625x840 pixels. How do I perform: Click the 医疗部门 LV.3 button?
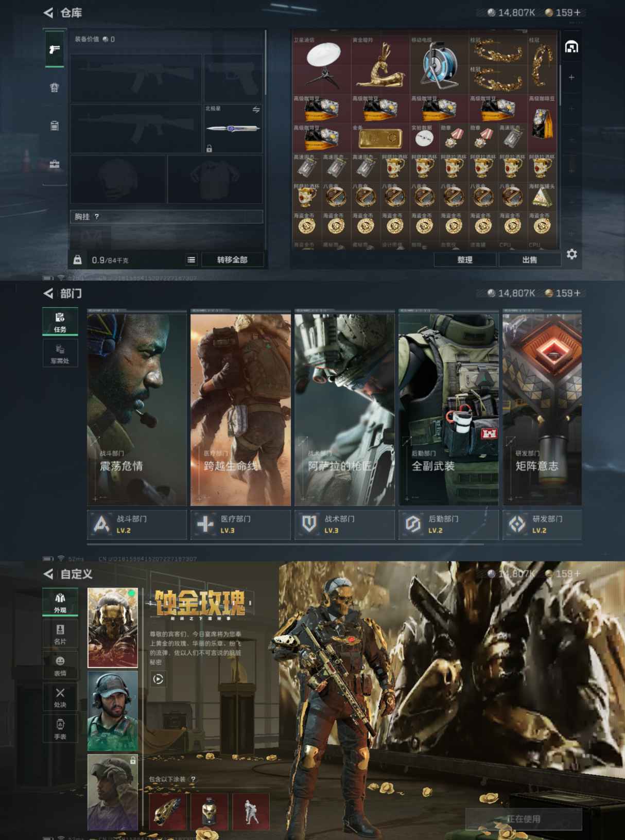(x=240, y=524)
